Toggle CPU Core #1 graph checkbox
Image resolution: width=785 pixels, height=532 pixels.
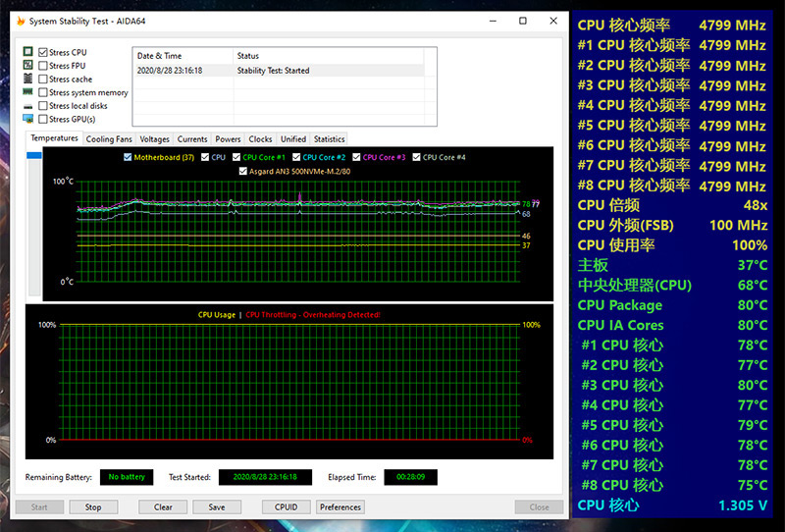coord(236,157)
